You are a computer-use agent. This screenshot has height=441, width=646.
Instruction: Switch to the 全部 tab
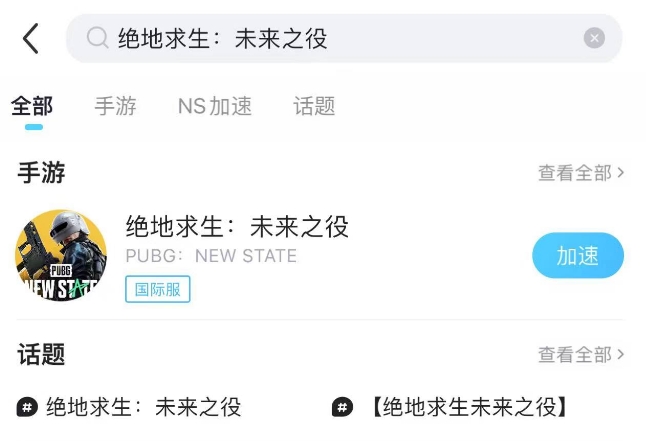(32, 106)
